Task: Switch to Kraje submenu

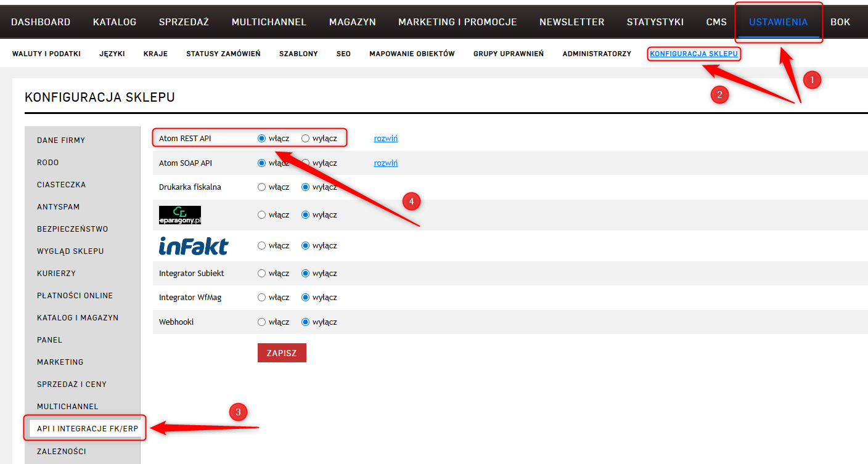Action: 155,54
